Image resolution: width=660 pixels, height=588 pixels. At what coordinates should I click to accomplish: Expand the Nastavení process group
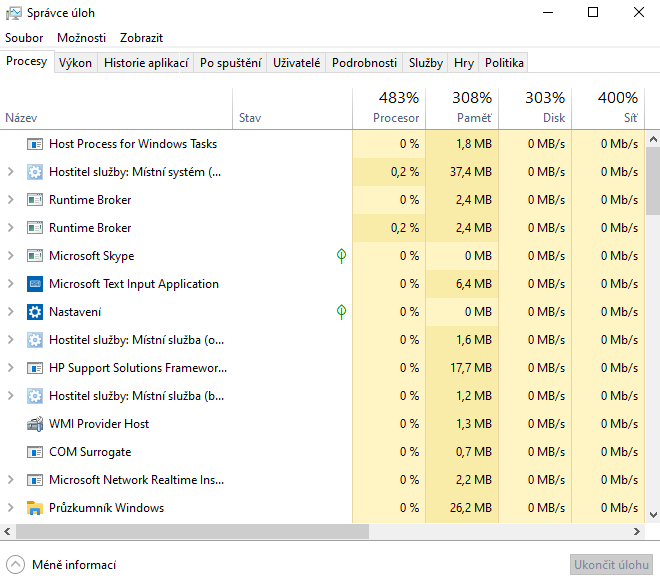click(11, 311)
